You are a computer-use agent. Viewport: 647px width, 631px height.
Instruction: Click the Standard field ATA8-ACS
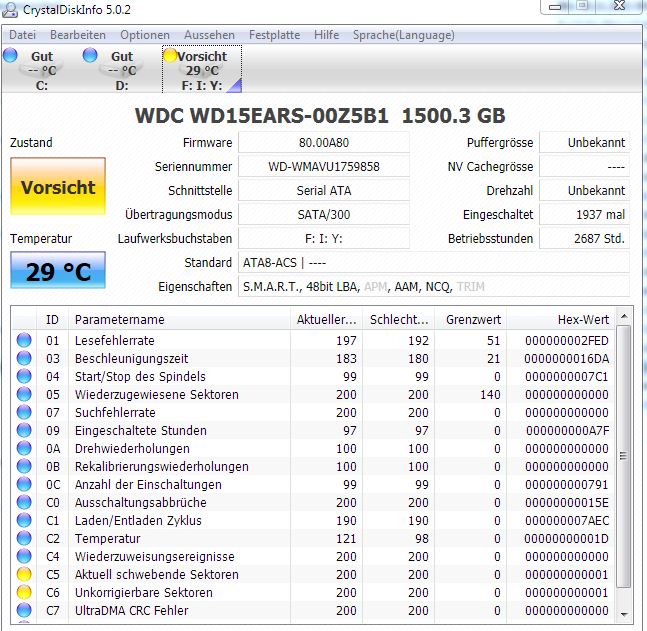(x=434, y=262)
